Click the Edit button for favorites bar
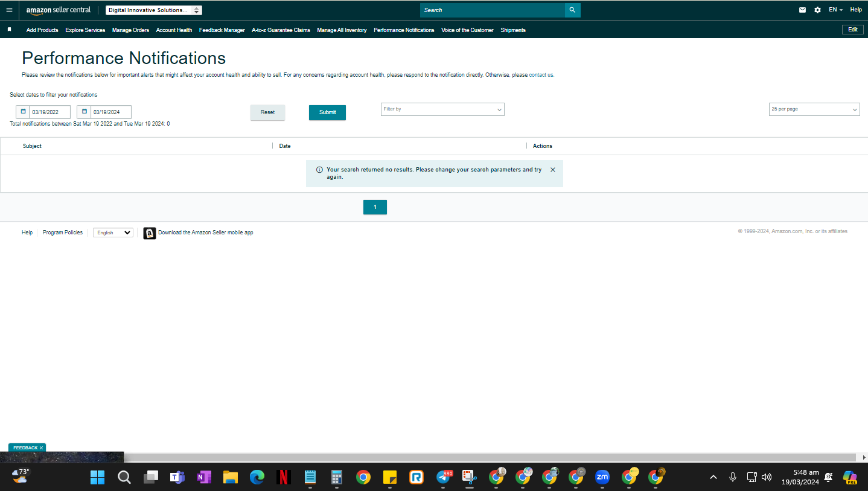The image size is (868, 491). (852, 30)
